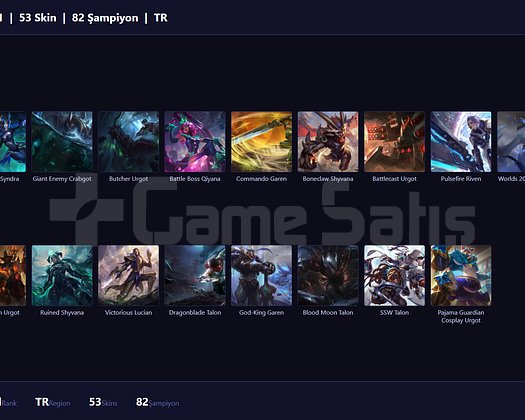This screenshot has height=420, width=525.
Task: Click the Pulsefire Riven skin image
Action: click(461, 142)
